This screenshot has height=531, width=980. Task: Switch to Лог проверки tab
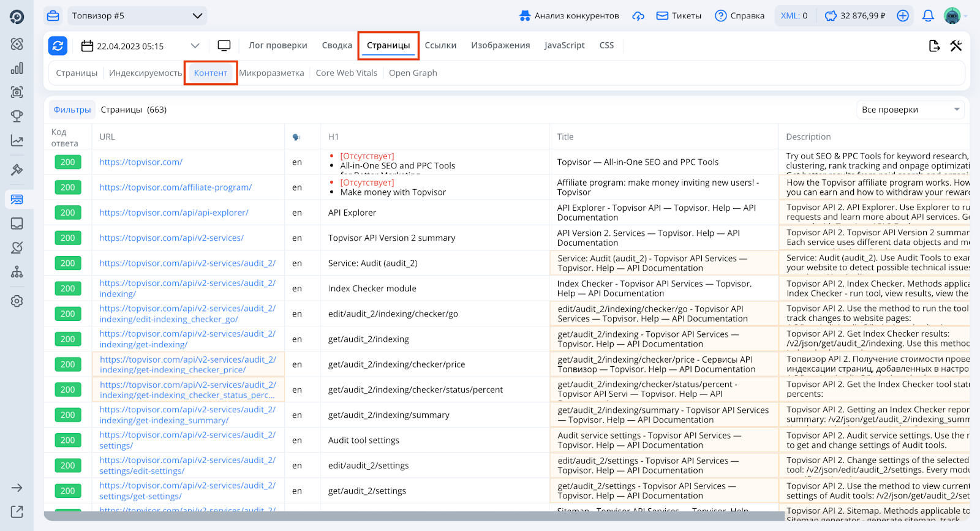[278, 45]
